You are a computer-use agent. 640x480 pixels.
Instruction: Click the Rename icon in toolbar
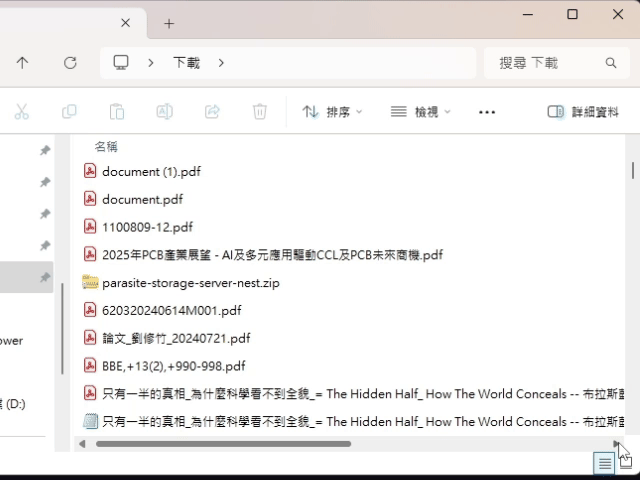164,112
